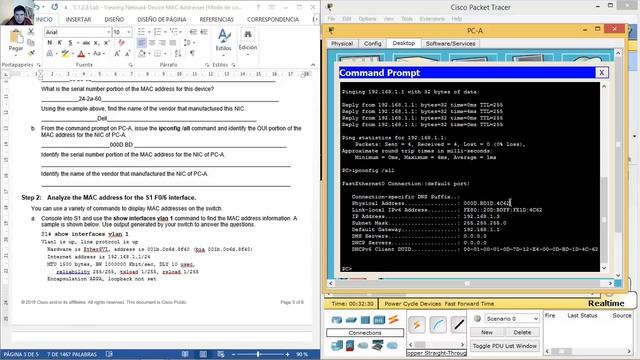Open the Aa change case dropdown
640x360 pixels.
tap(98, 53)
